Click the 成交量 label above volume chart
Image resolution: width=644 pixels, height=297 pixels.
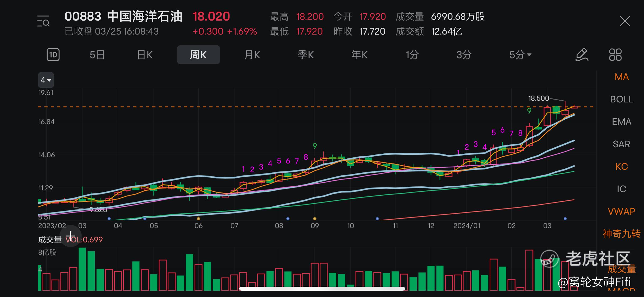click(x=50, y=240)
